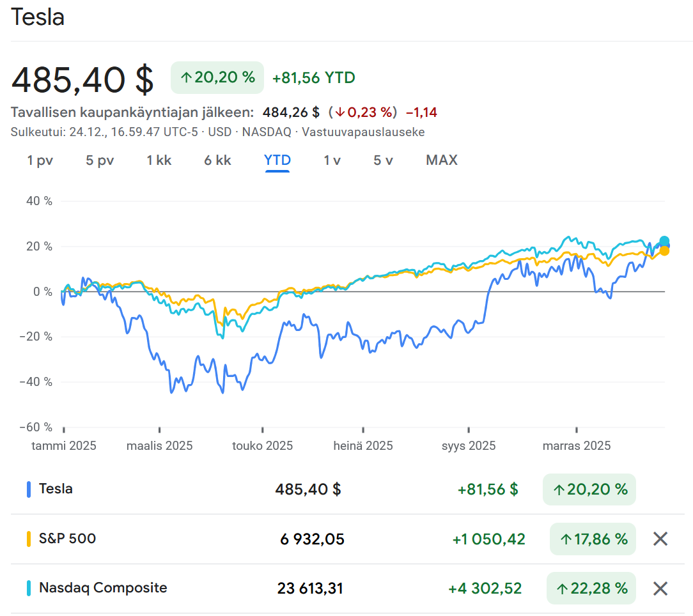Remove the S&P 500 comparison with X
Viewport: 693px width, 616px height.
point(660,539)
